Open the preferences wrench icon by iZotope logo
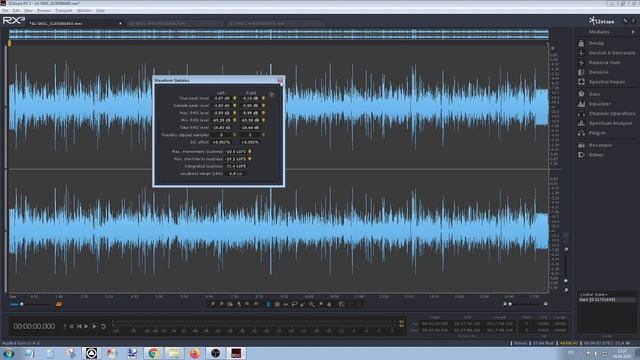Viewport: 640px width, 360px height. coord(625,20)
